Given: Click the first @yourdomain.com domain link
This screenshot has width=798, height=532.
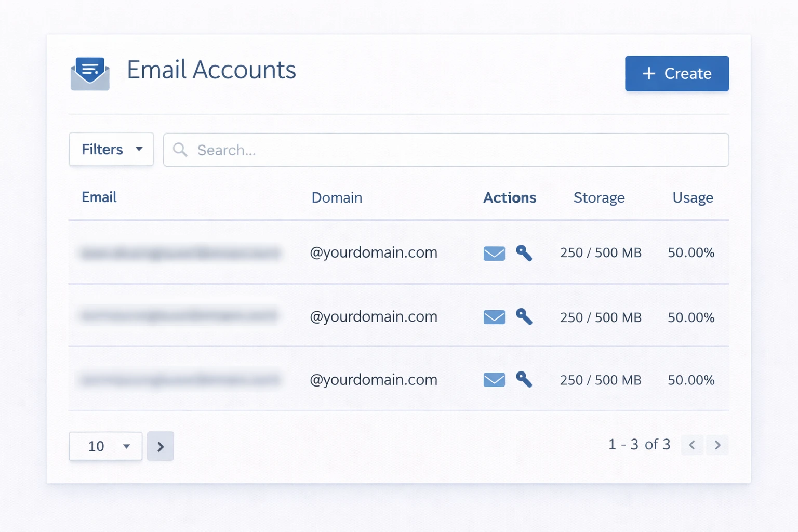Looking at the screenshot, I should (374, 253).
